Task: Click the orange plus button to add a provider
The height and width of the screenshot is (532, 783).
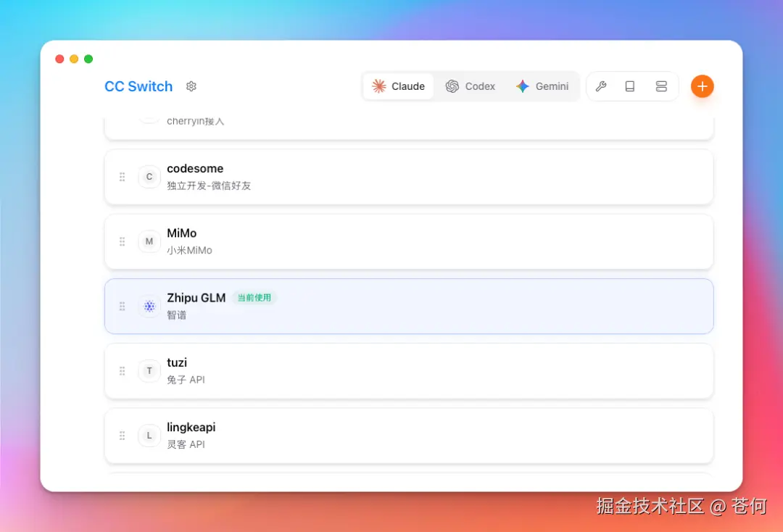Action: coord(702,86)
